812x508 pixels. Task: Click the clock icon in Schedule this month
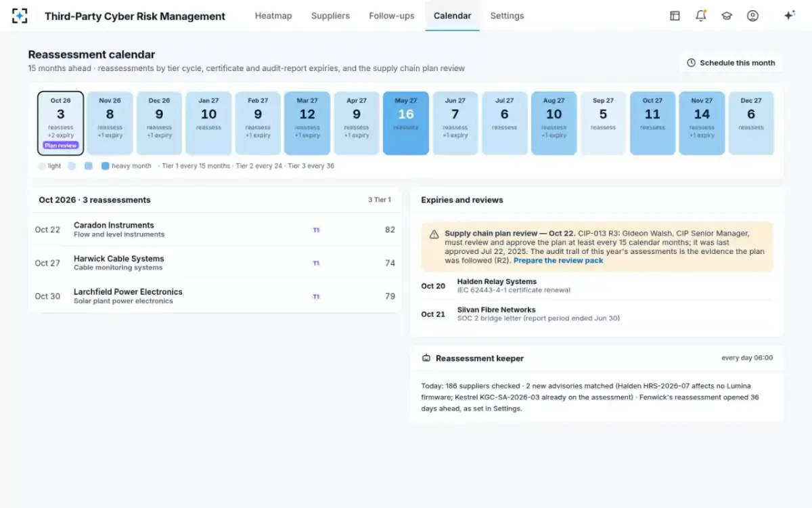pos(691,63)
